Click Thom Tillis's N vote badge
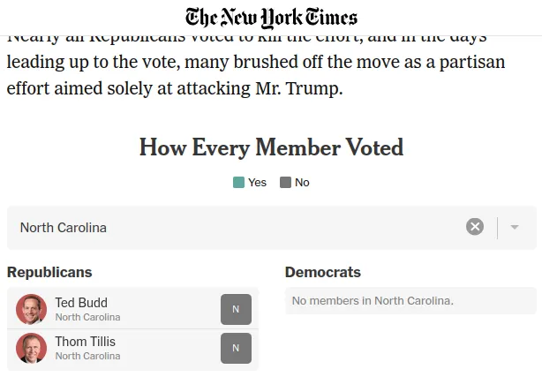The width and height of the screenshot is (542, 392). 236,348
